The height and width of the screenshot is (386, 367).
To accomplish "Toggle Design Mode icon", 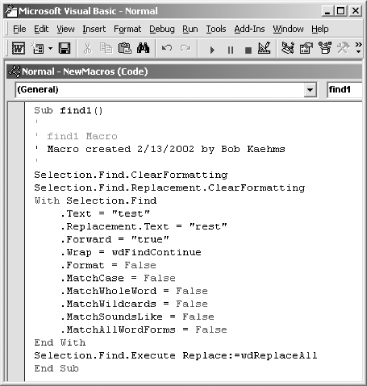I will point(264,49).
